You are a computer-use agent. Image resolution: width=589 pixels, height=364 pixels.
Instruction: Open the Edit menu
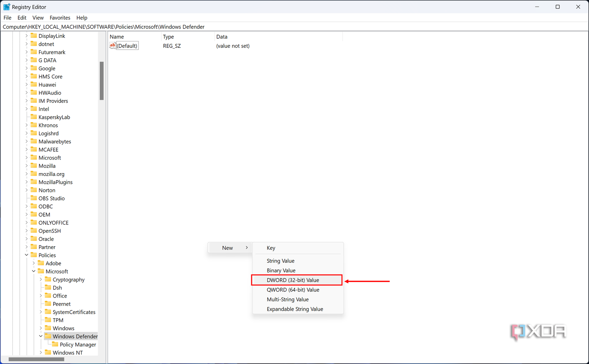pos(22,17)
